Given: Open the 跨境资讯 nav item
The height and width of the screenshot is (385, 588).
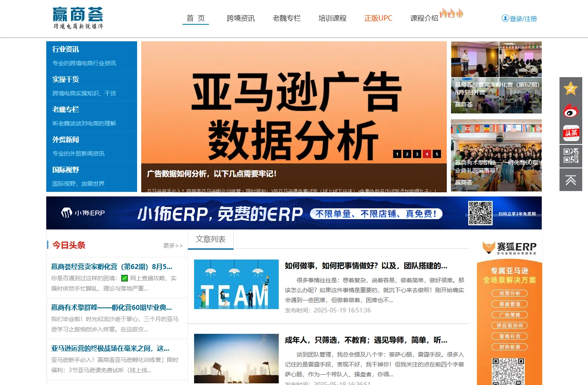Looking at the screenshot, I should (241, 18).
